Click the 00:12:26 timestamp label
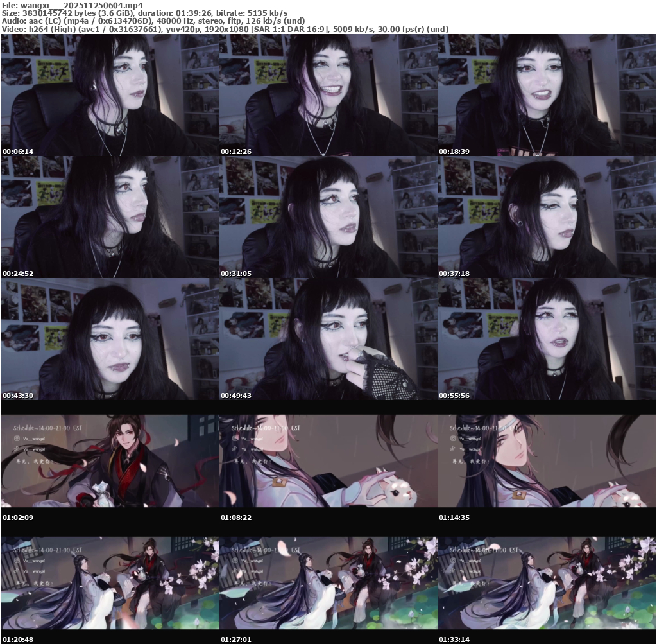 point(236,152)
